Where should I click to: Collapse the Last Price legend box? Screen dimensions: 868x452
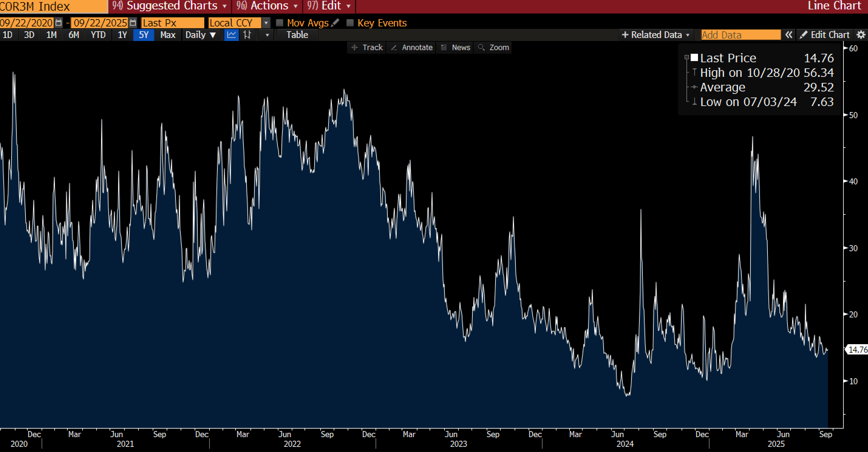pyautogui.click(x=686, y=57)
